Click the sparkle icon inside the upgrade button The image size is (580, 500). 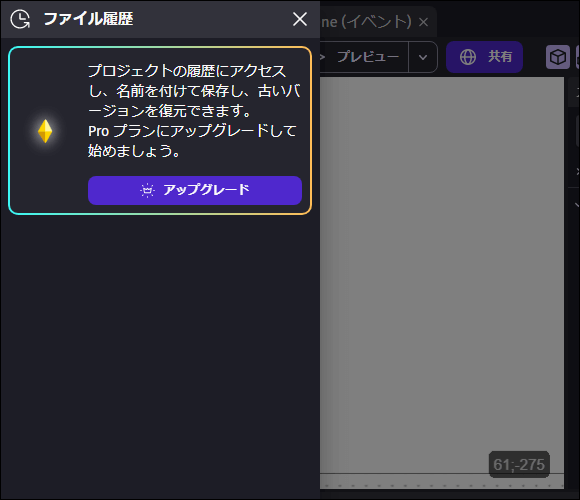pos(147,190)
